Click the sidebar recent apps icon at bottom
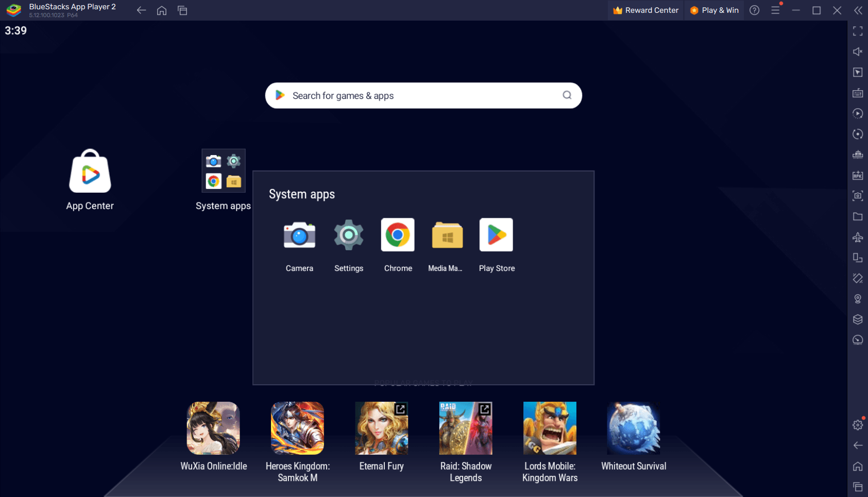 click(858, 487)
